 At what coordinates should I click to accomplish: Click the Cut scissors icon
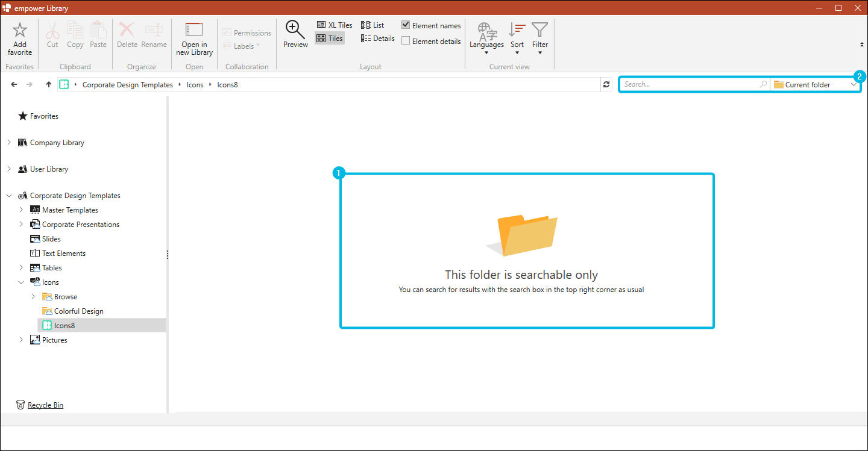[x=52, y=30]
